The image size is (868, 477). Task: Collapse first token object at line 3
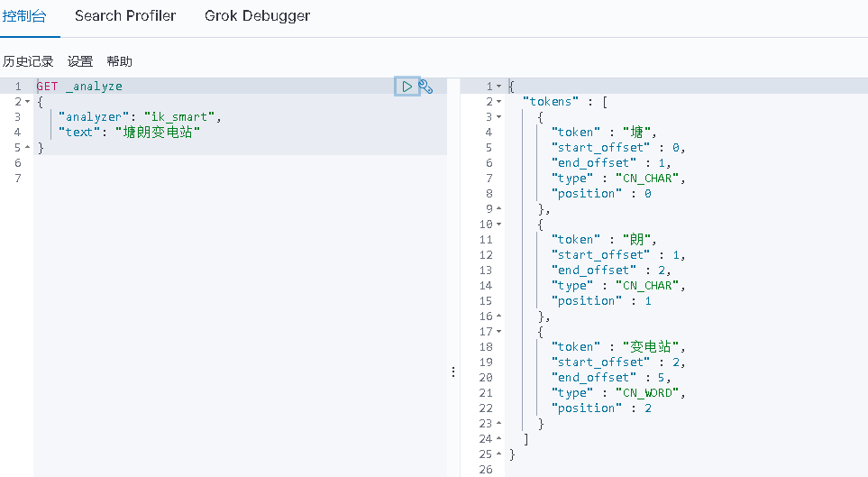tap(498, 117)
